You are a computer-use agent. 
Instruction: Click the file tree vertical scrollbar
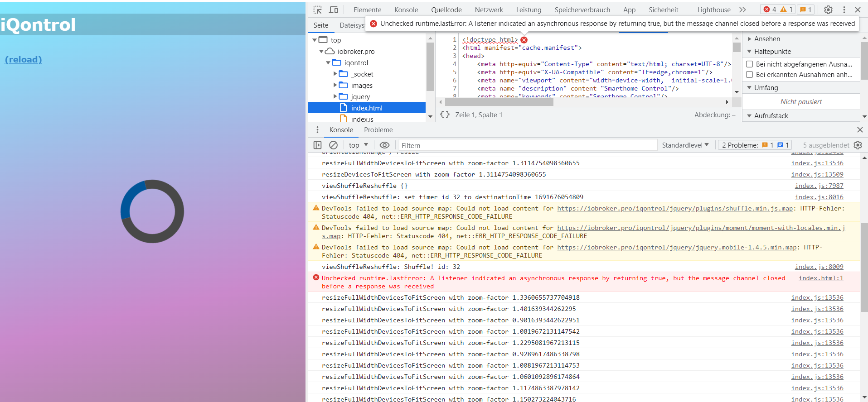(430, 67)
